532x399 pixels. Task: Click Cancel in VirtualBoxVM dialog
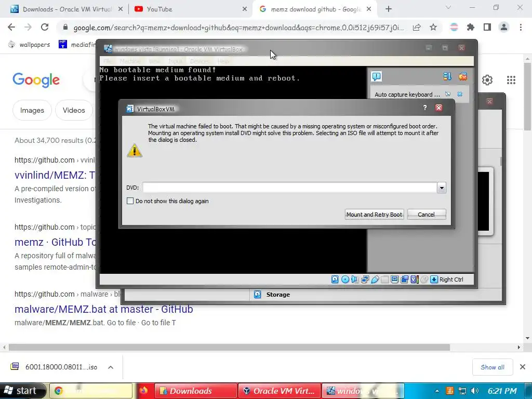tap(427, 215)
